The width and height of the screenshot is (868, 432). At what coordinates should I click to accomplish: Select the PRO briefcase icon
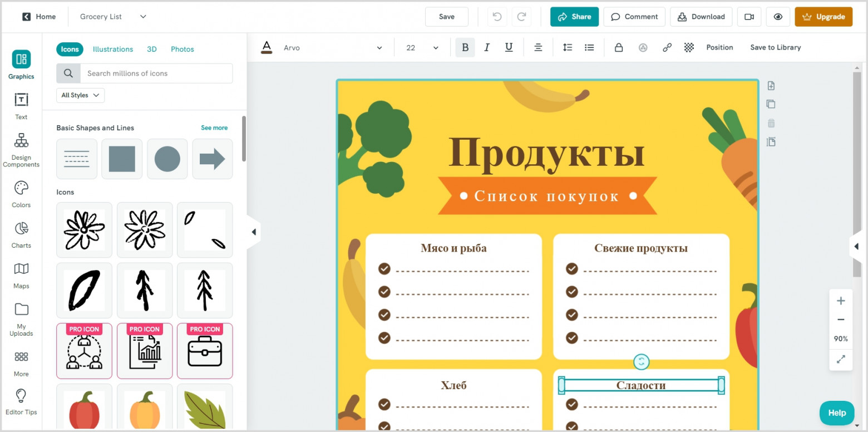coord(205,351)
